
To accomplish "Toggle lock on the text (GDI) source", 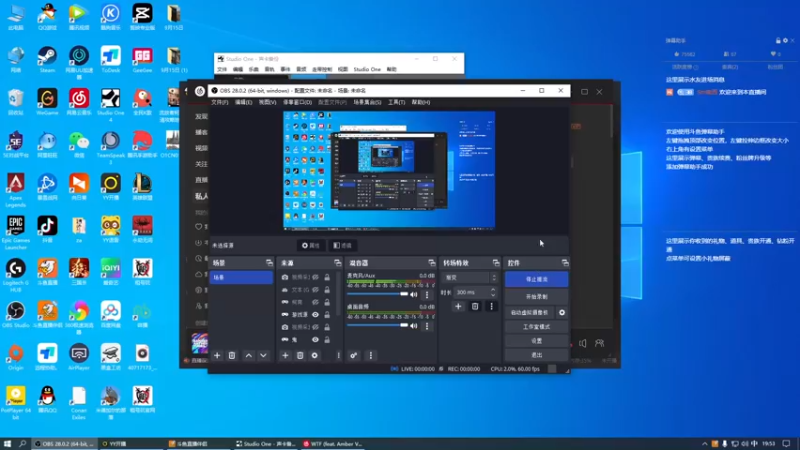I will tap(327, 290).
